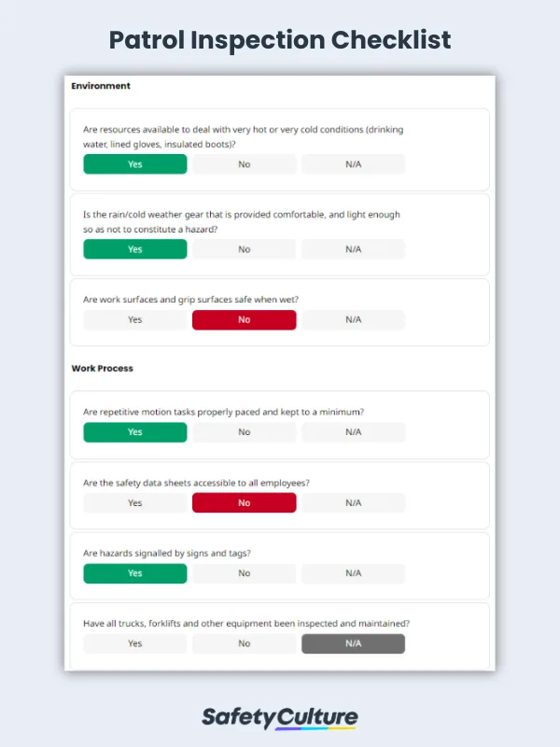Viewport: 560px width, 747px height.
Task: Select the Patrol Inspection Checklist title
Action: [x=280, y=40]
